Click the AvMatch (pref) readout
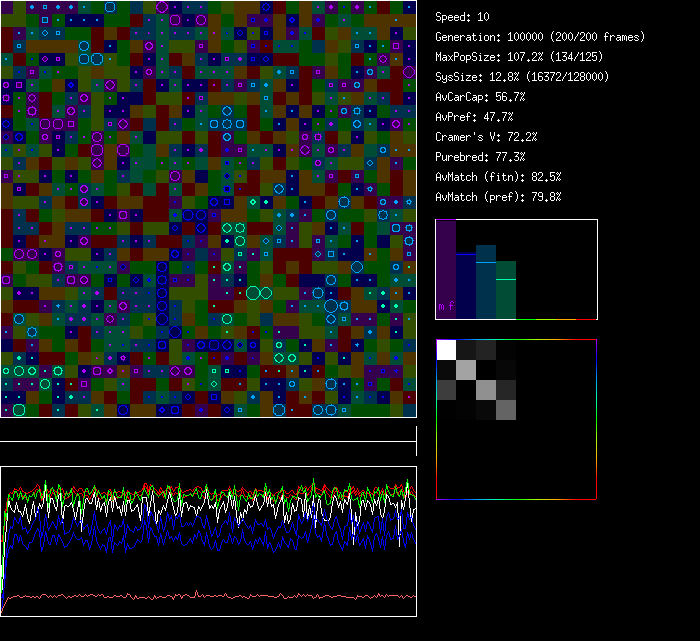The image size is (700, 641). point(498,197)
